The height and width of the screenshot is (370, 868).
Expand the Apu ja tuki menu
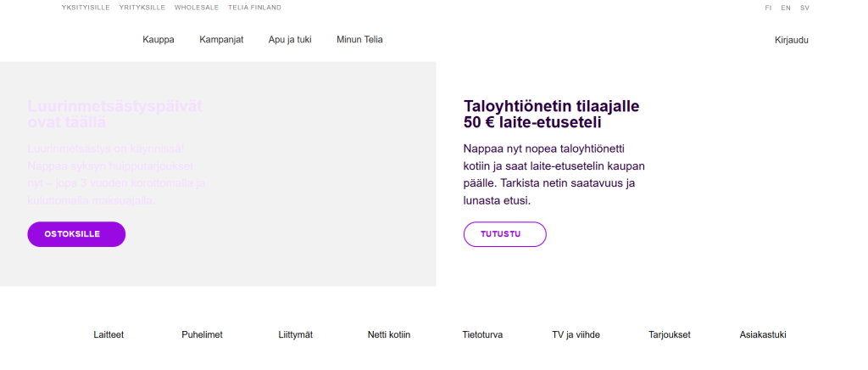point(290,40)
